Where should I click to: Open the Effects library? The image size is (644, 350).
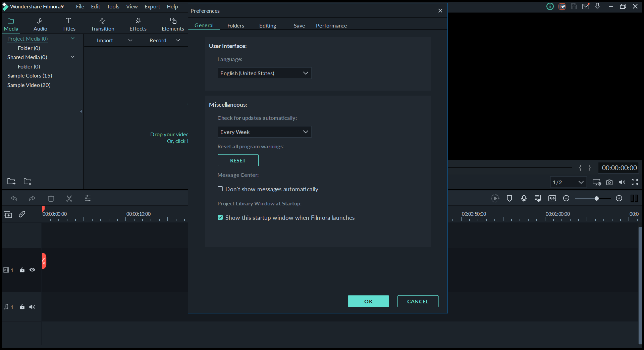(138, 24)
